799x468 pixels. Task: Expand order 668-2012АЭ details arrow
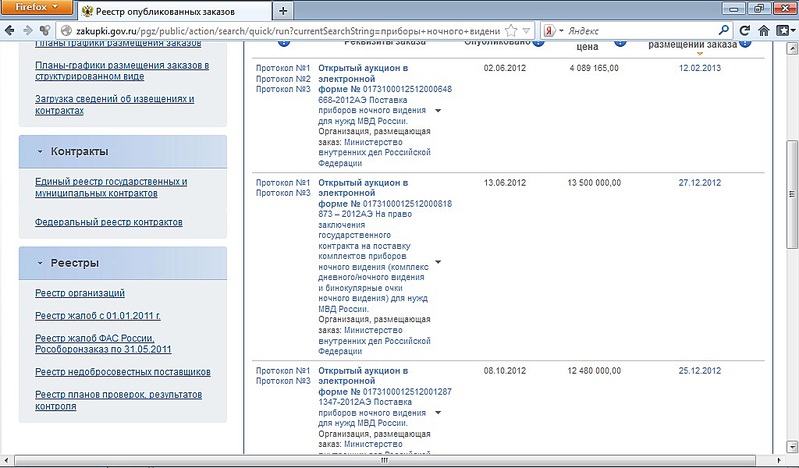[438, 111]
